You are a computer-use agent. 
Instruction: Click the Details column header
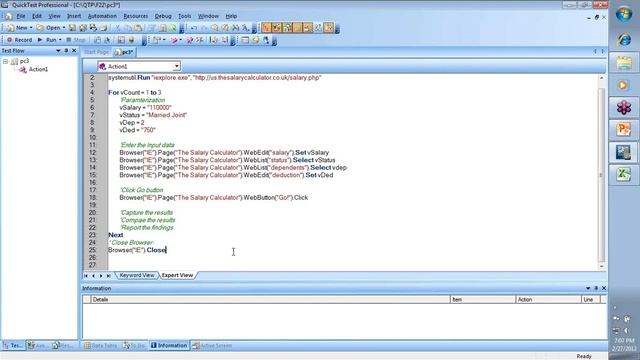click(270, 300)
